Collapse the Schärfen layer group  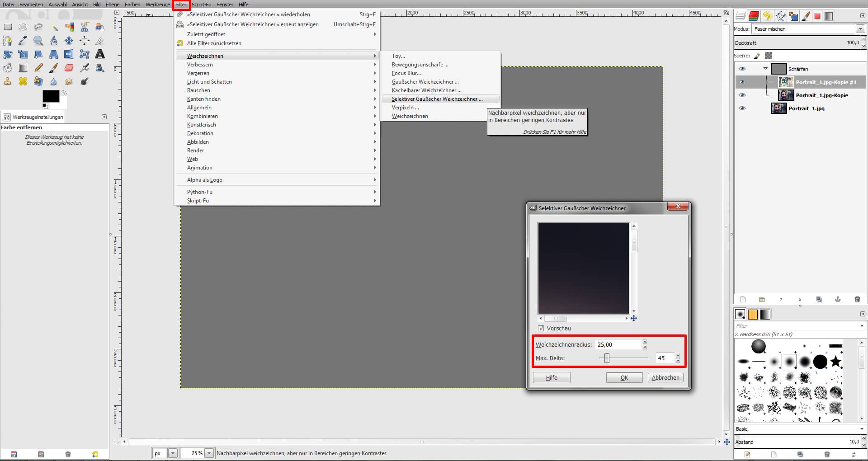click(x=765, y=69)
